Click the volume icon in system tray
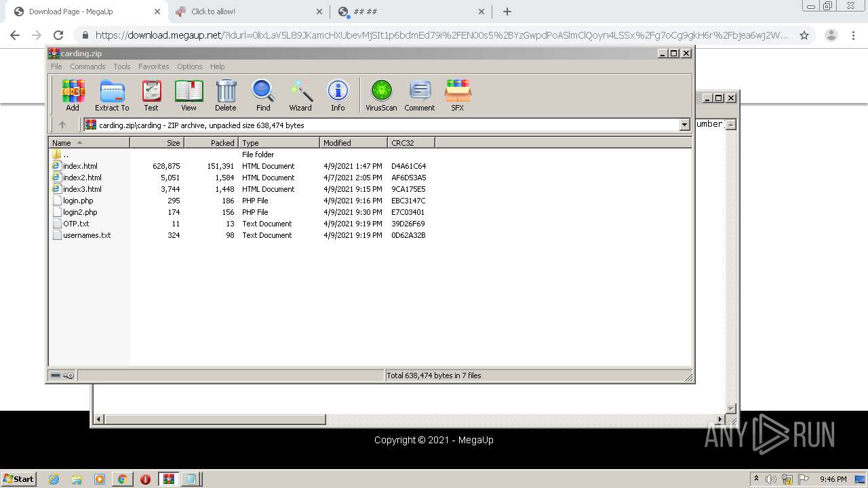The width and height of the screenshot is (868, 488). click(771, 479)
